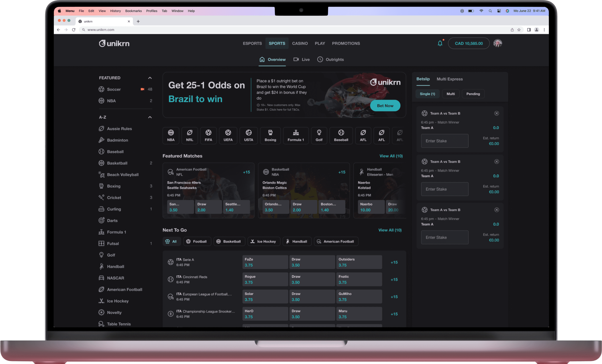
Task: Open View All for Featured Matches
Action: pos(391,156)
